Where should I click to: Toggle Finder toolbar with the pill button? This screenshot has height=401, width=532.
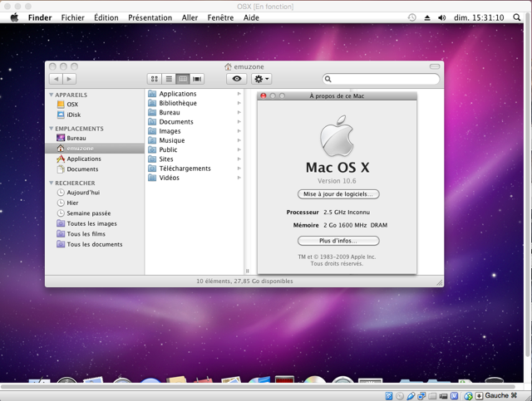(x=435, y=66)
